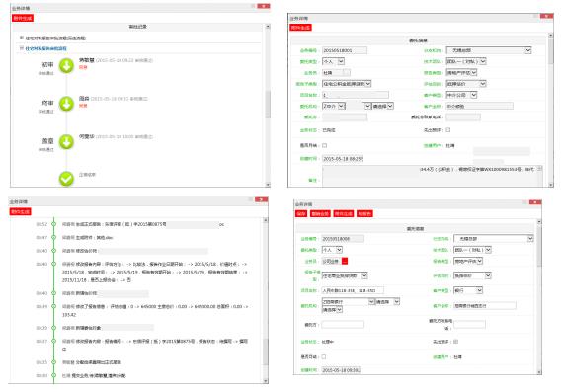Viewport: 562px width, 392px height.
Task: Open the 中介公司 customer type dropdown in upper-right form
Action: tap(461, 95)
